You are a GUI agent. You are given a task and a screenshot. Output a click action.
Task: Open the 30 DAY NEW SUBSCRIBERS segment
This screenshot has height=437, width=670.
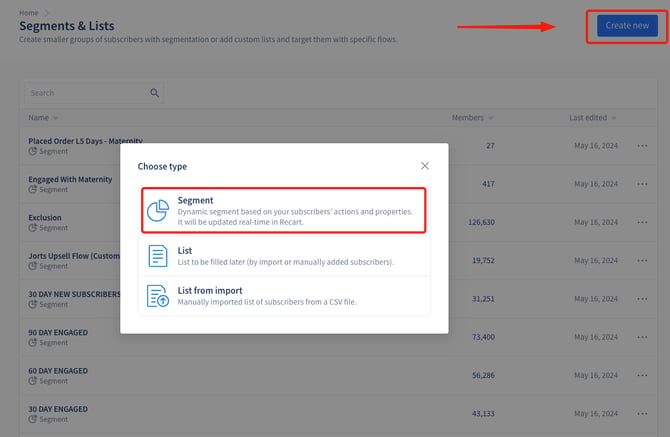click(x=74, y=294)
